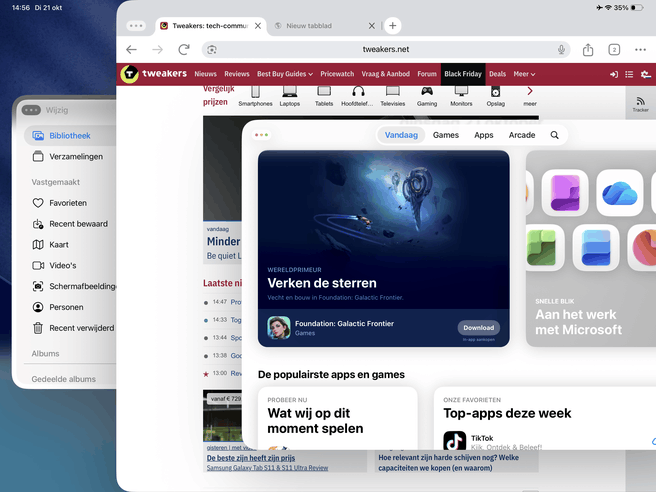This screenshot has width=656, height=492.
Task: Select the Tablets category icon
Action: pos(324,95)
